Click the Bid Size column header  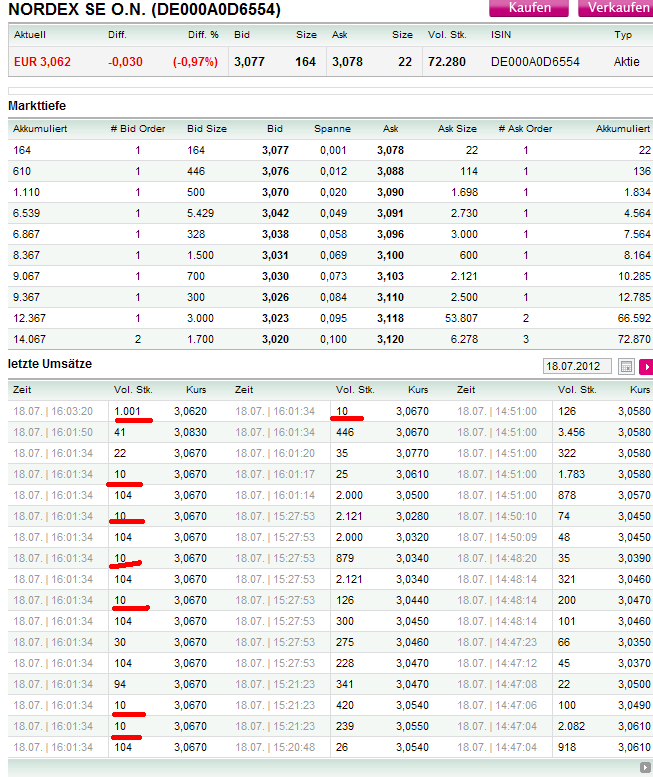pyautogui.click(x=207, y=129)
